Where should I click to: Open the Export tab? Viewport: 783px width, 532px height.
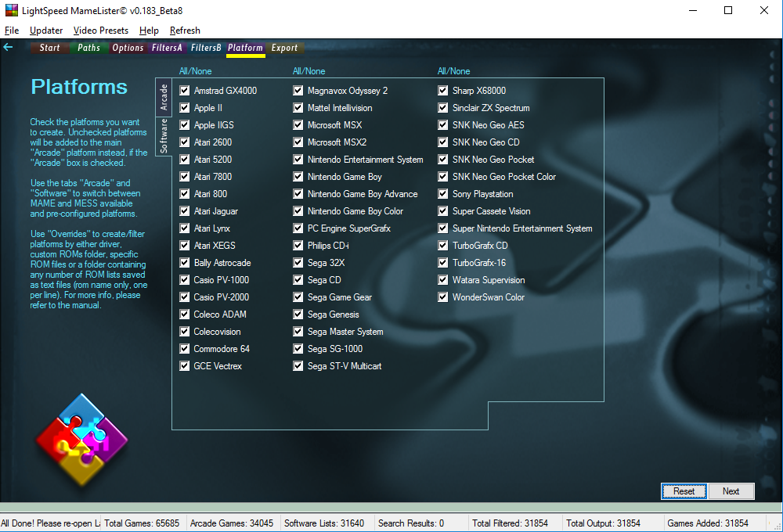[285, 48]
